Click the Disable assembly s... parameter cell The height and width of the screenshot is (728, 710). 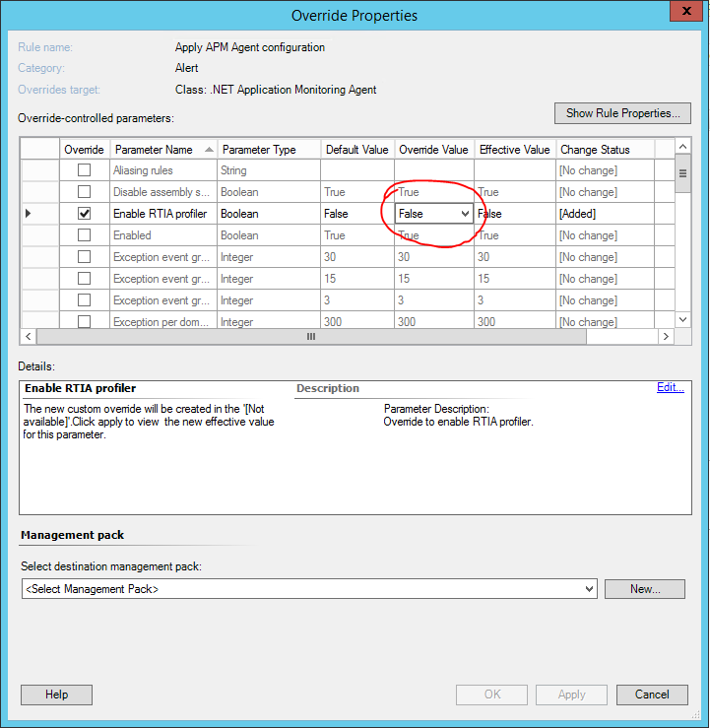tap(163, 192)
